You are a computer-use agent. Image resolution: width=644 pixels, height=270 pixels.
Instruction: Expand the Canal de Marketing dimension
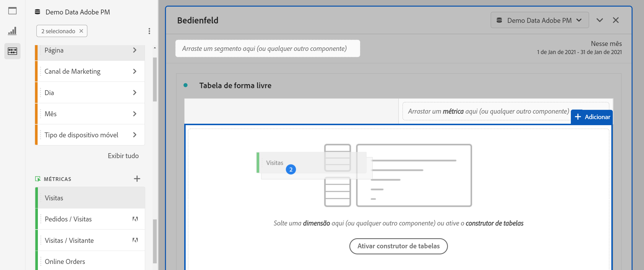click(x=135, y=71)
